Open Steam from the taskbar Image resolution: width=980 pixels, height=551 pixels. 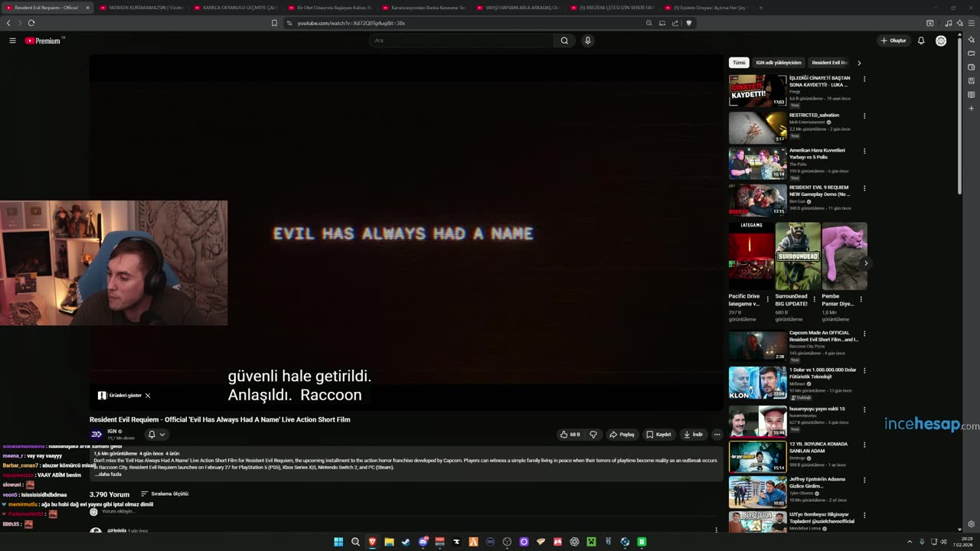tap(406, 542)
